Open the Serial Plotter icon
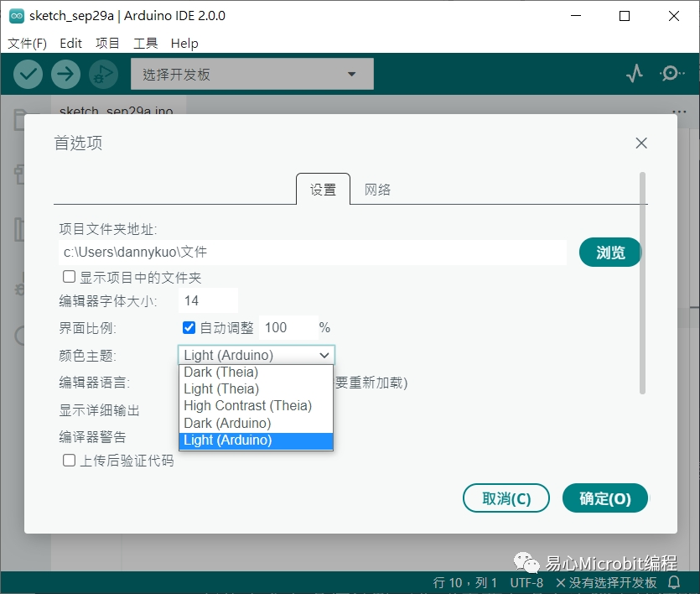 635,75
